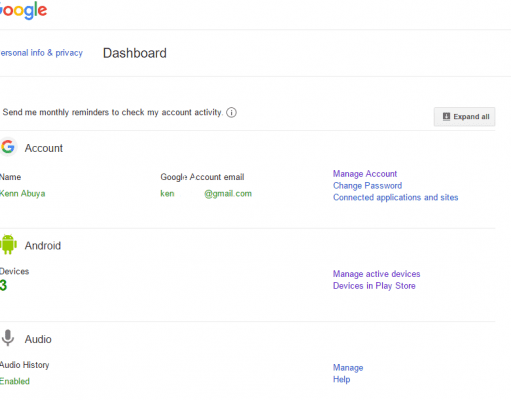Image resolution: width=511 pixels, height=400 pixels.
Task: Click the green Android robot icon
Action: point(8,244)
